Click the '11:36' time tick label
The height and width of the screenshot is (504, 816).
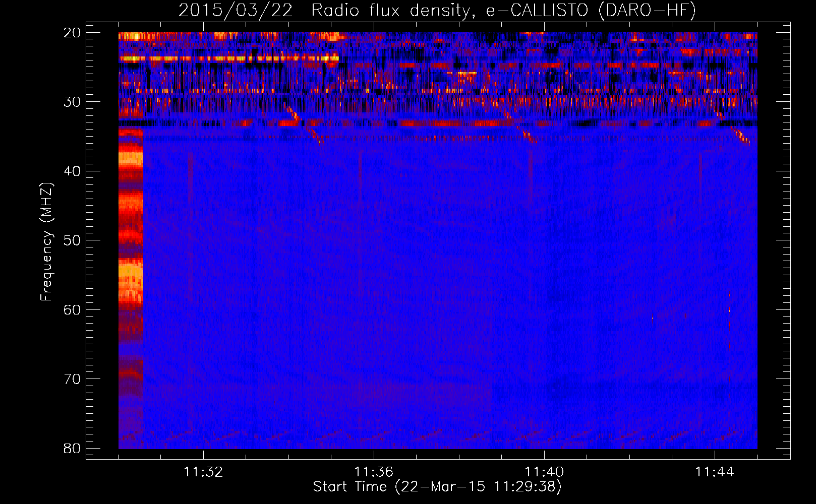click(x=374, y=472)
